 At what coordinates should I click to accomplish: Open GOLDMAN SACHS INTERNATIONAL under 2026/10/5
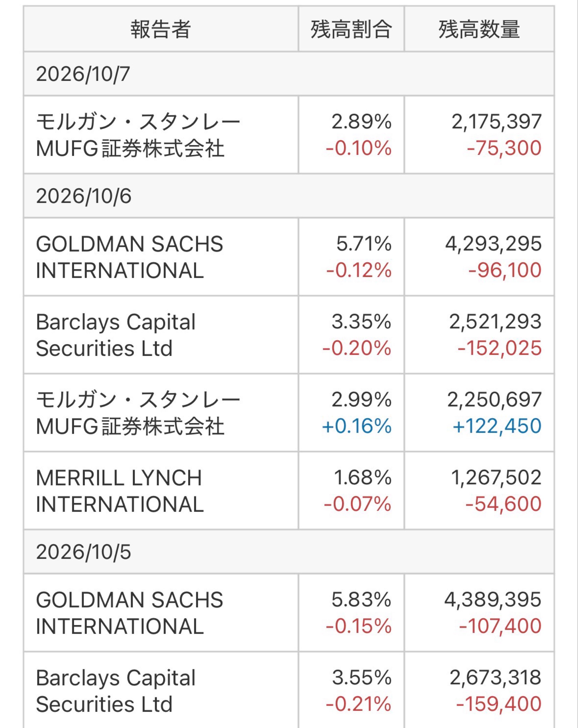(161, 613)
